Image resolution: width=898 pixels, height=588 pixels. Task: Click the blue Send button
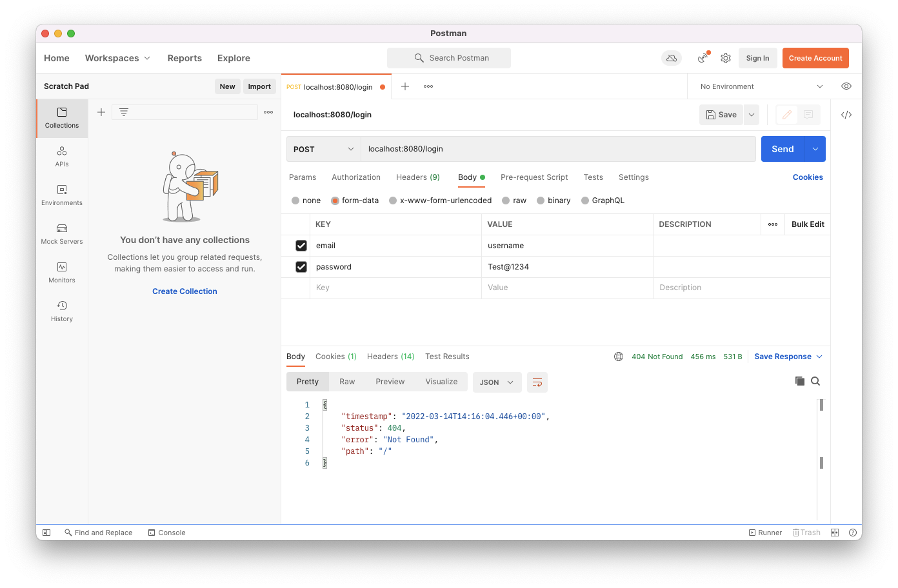coord(783,149)
